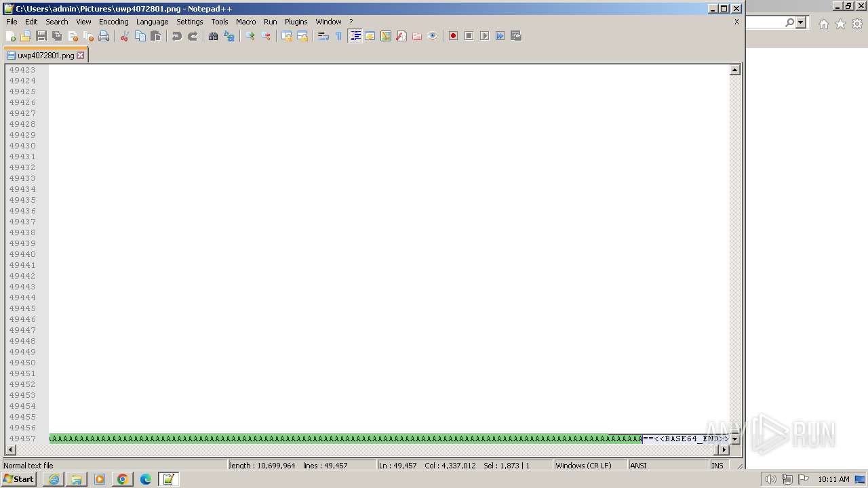Cut selected text with scissors icon
The height and width of the screenshot is (488, 868).
[125, 36]
